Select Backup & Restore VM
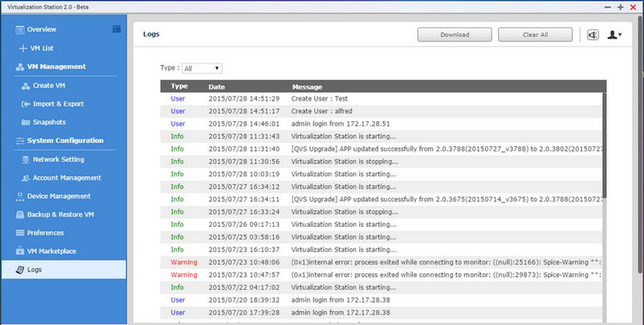This screenshot has width=644, height=325. coord(60,215)
